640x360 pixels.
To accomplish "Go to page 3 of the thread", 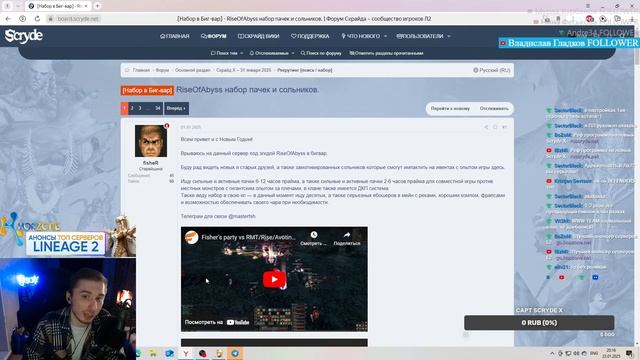I will 140,108.
